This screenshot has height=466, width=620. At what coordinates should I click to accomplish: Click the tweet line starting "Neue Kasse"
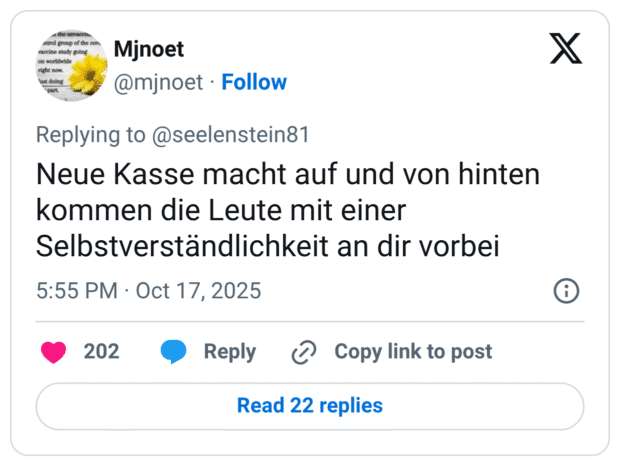pyautogui.click(x=288, y=174)
